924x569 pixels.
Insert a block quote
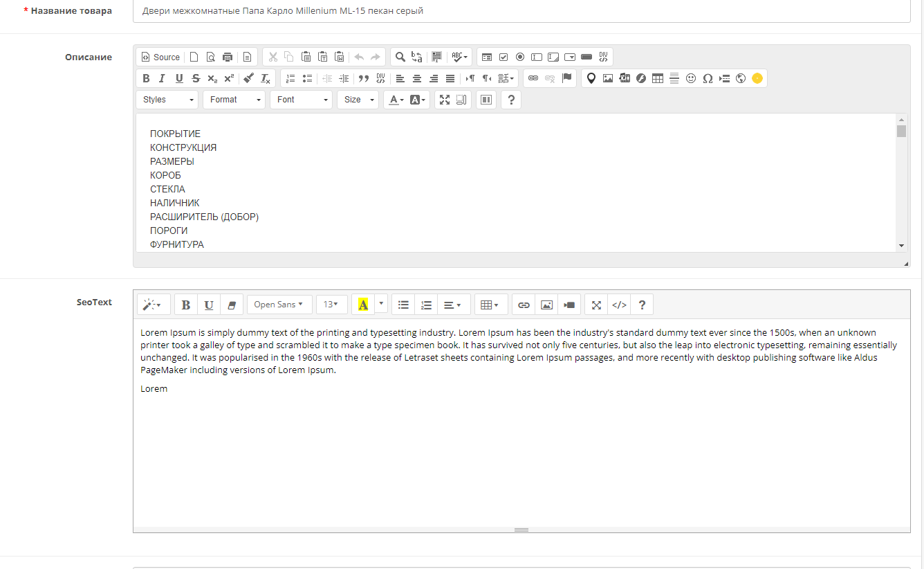[x=363, y=78]
